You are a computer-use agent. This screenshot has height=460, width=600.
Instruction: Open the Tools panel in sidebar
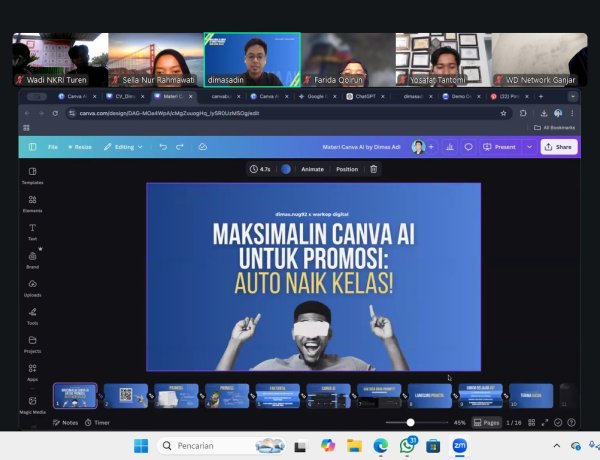point(33,316)
